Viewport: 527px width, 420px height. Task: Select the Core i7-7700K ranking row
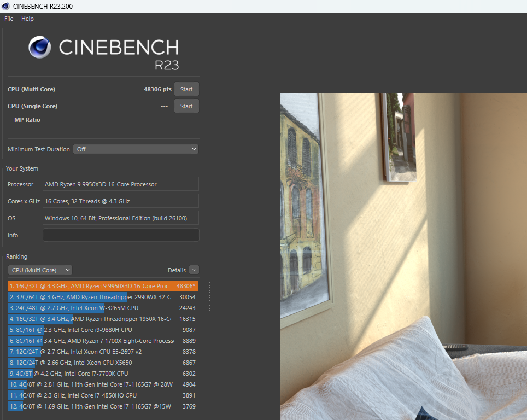[x=103, y=374]
